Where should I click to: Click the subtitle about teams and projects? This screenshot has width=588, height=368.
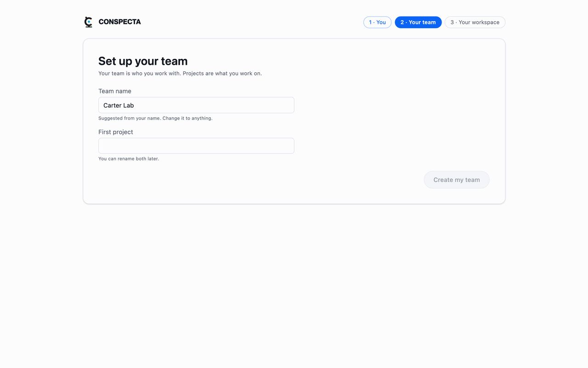click(180, 74)
